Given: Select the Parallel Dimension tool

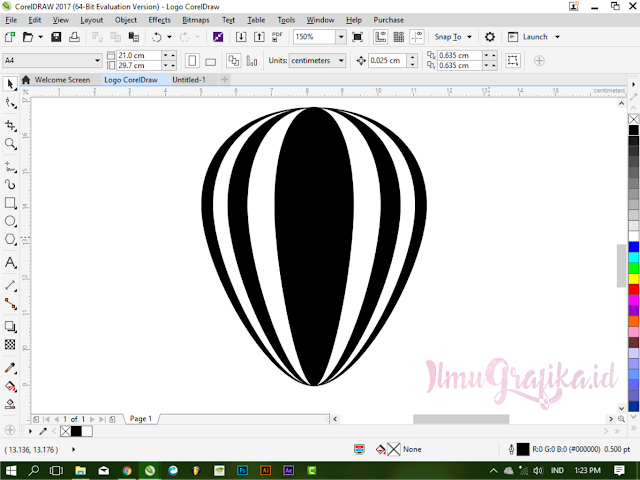Looking at the screenshot, I should (x=10, y=285).
